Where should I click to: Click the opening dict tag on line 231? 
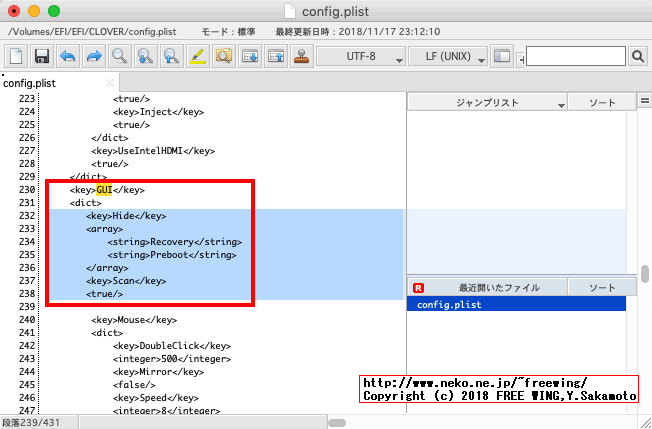(x=86, y=203)
